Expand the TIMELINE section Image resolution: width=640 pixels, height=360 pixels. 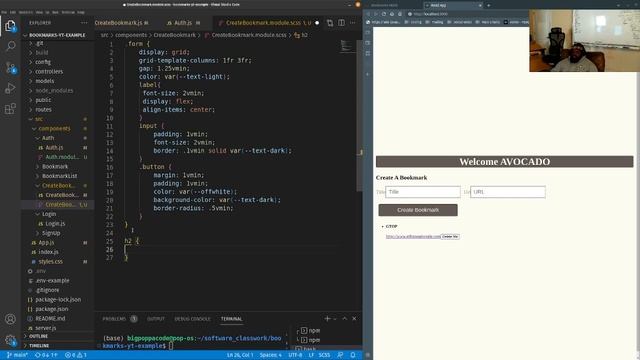click(39, 345)
